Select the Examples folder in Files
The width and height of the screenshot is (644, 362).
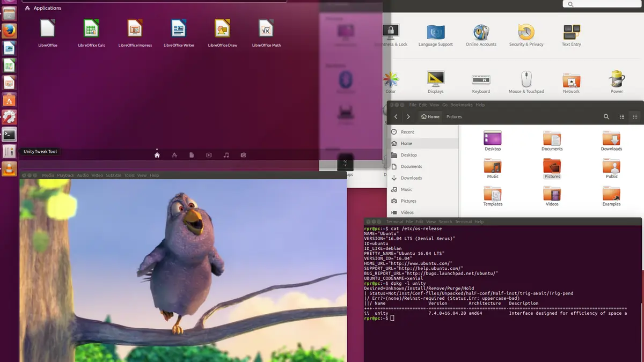[611, 196]
